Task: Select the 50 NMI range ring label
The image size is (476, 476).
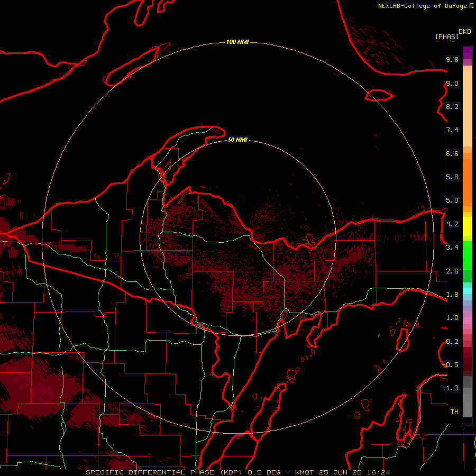Action: 237,140
